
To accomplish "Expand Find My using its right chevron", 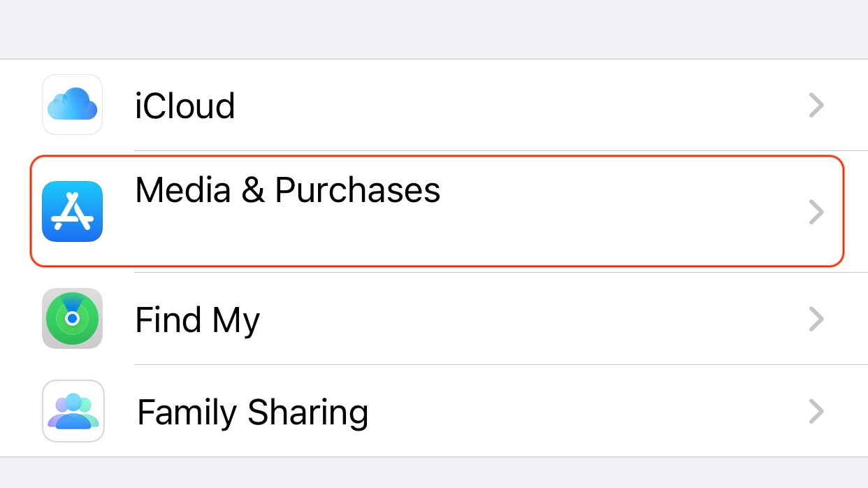I will [816, 320].
